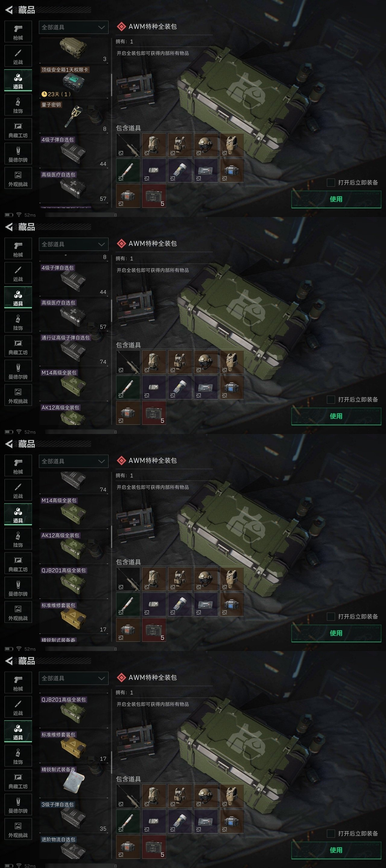Click the red supply case thumbnail marked 5 at top

(x=154, y=195)
